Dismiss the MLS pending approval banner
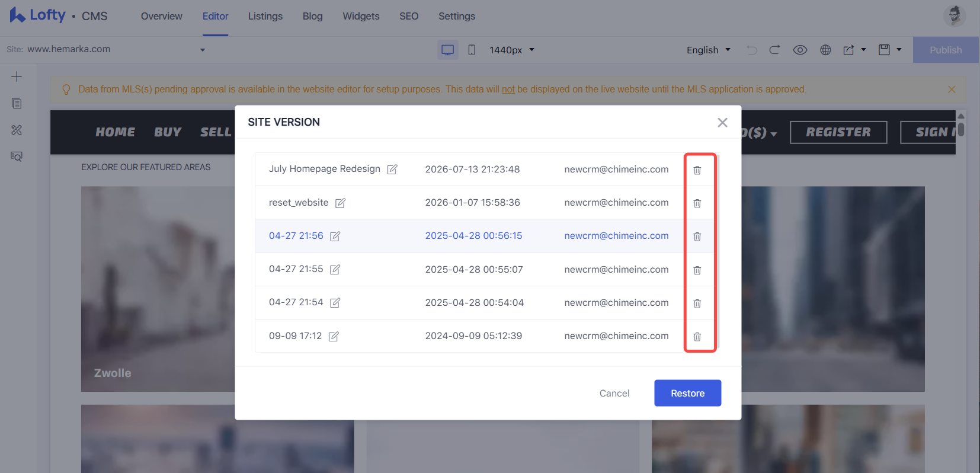 tap(952, 90)
